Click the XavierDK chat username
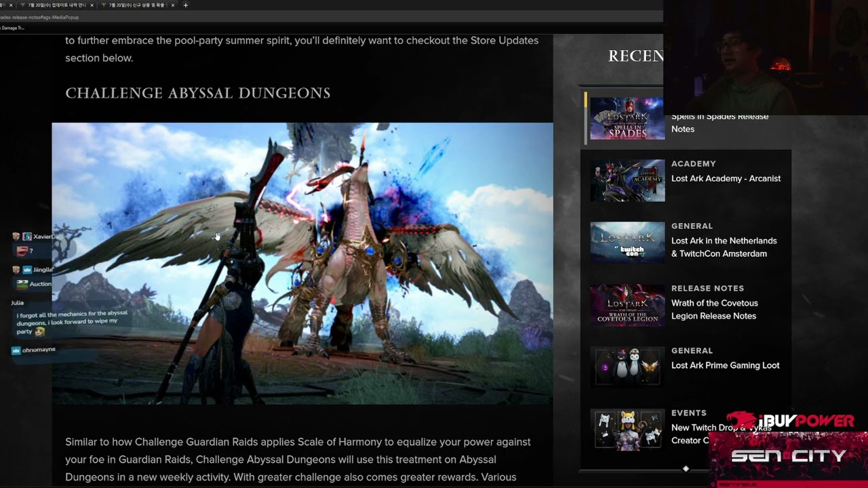The width and height of the screenshot is (868, 488). pyautogui.click(x=47, y=237)
